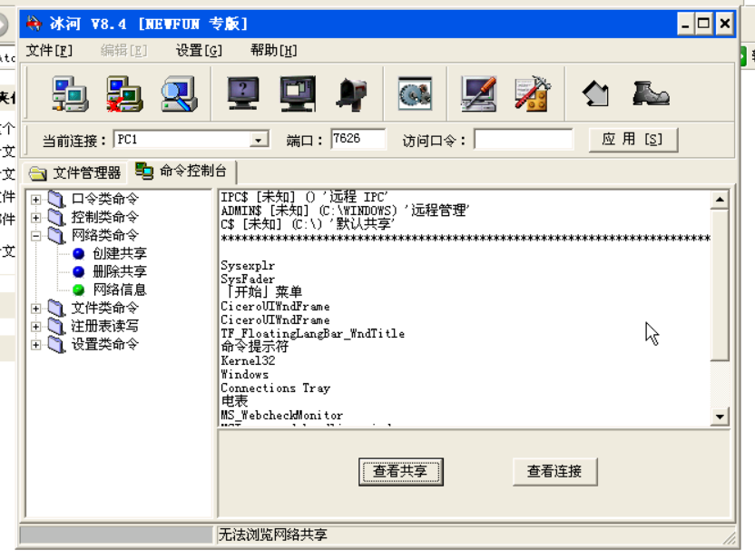Expand the 控制类命令 tree node
Screen dimensions: 755x560
pos(35,217)
